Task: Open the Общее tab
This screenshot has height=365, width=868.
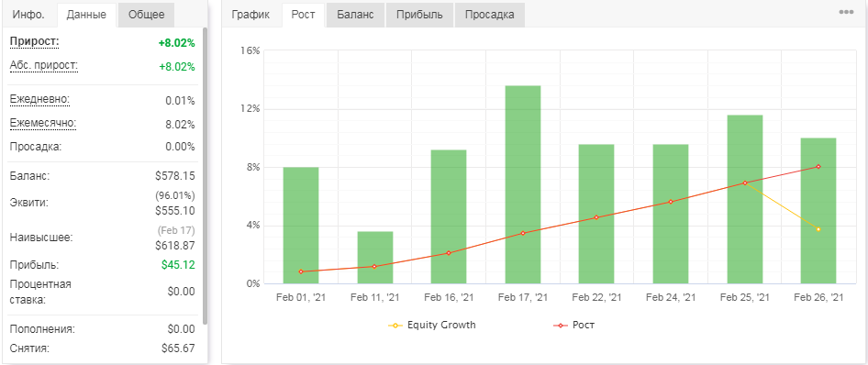Action: (x=146, y=15)
